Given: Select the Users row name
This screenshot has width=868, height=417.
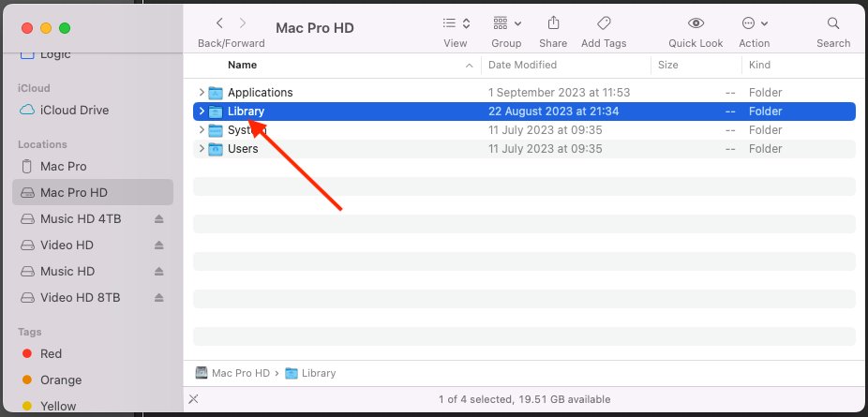Looking at the screenshot, I should coord(243,149).
